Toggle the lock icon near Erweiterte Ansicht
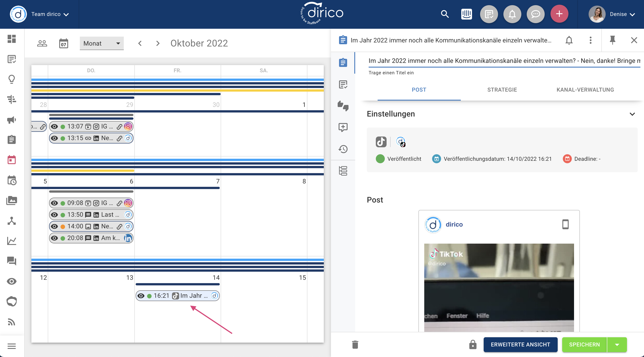 point(472,344)
